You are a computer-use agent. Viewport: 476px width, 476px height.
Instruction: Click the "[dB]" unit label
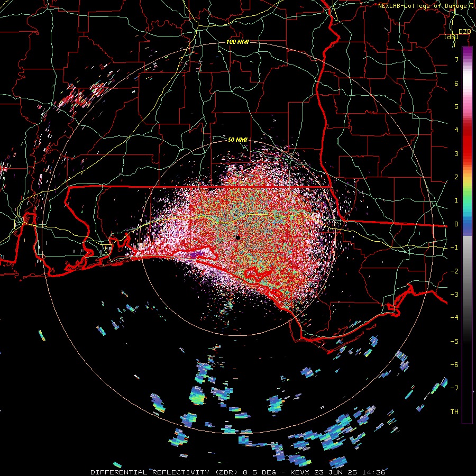click(451, 36)
